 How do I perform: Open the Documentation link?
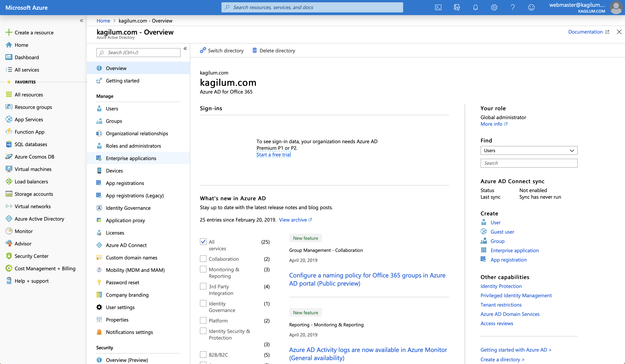(588, 32)
